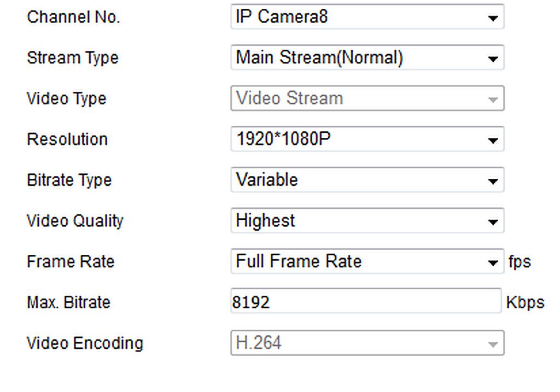Click the arrow next to the fps unit
Screen dimensions: 560x392
(493, 263)
